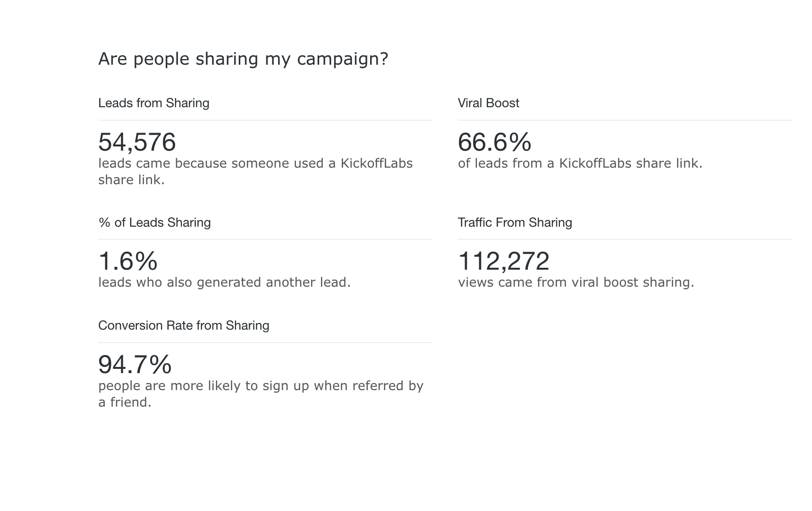Click the divider line under 'Viral Boost'
812x511 pixels.
[x=625, y=120]
